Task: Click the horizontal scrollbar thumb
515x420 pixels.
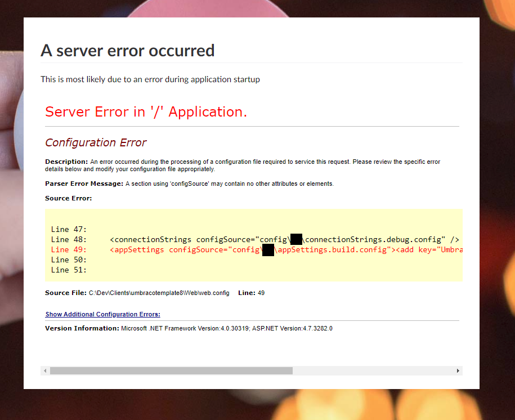Action: 171,370
